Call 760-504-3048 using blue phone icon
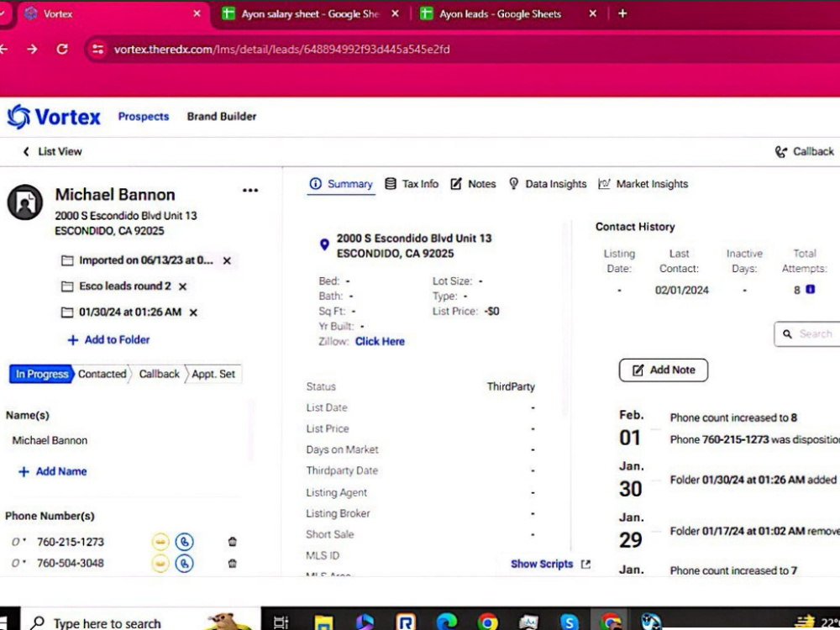Screen dimensions: 840x630 (x=184, y=564)
